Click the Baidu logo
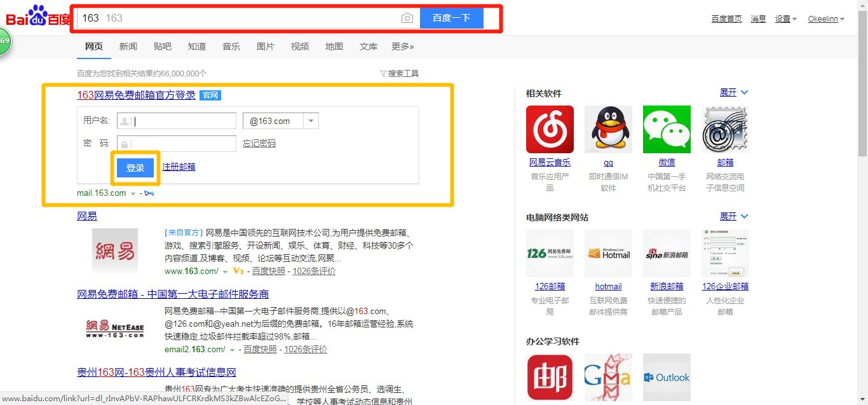The image size is (868, 405). (x=35, y=17)
